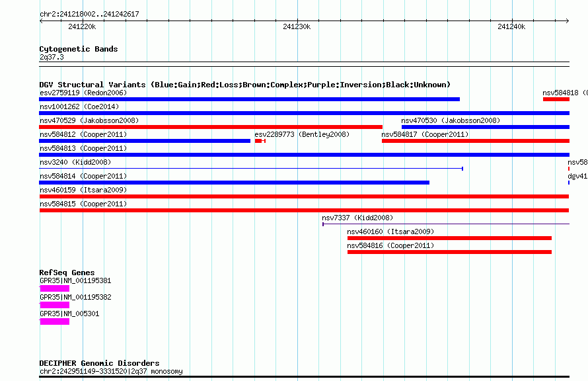The width and height of the screenshot is (588, 381).
Task: Click the nsv1001262 (Coe2014) variant bar
Action: pos(304,113)
